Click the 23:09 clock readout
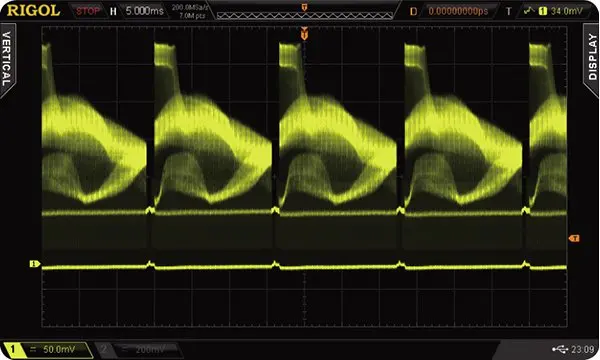Viewport: 600px width, 360px height. pyautogui.click(x=582, y=349)
